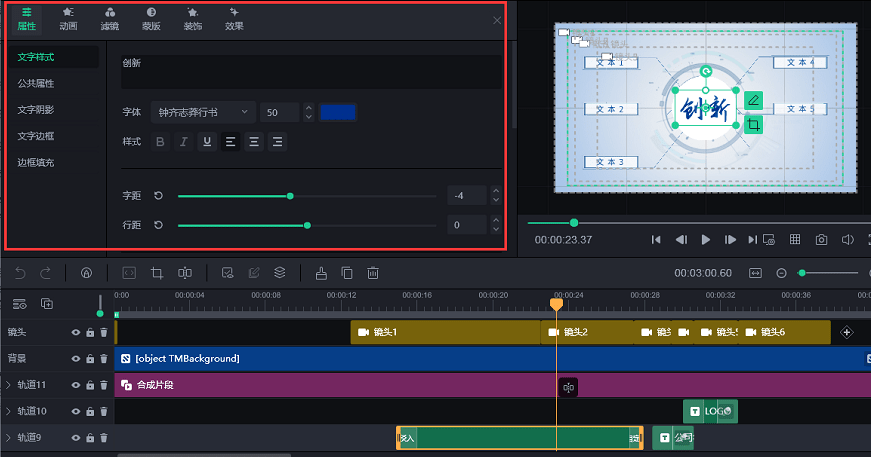Reset the 行距 line spacing value

pyautogui.click(x=158, y=225)
